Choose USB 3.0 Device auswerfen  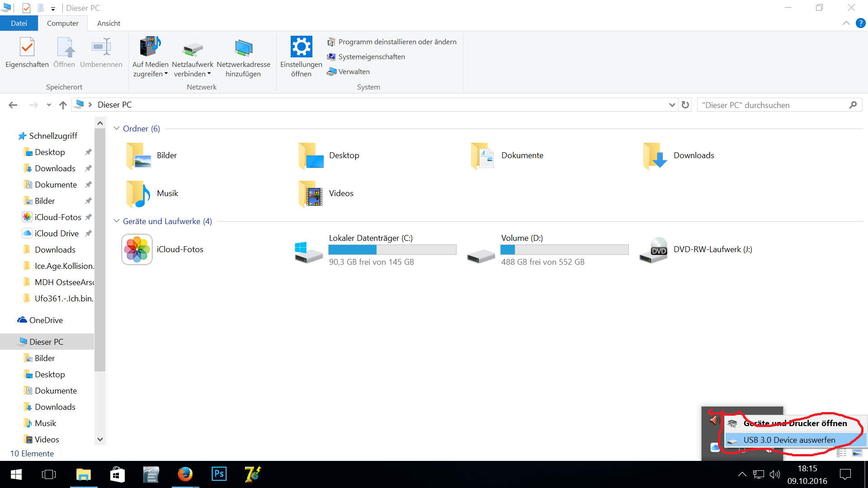(795, 440)
